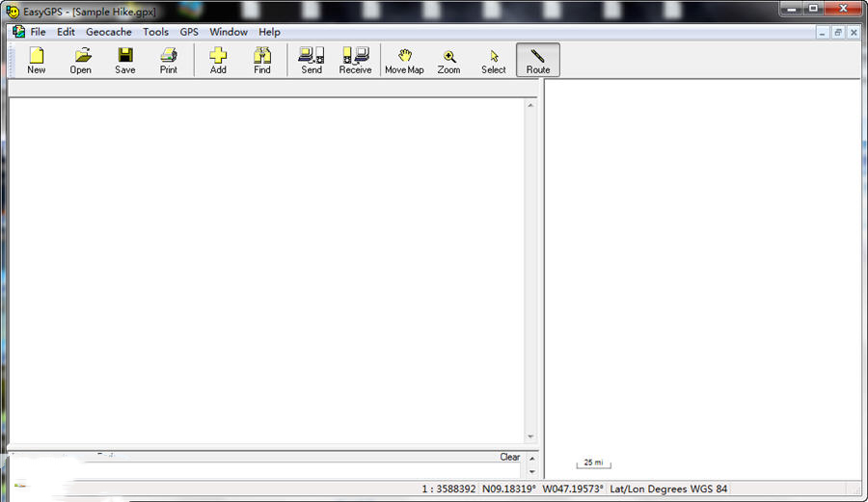Click the lower pane scroll down arrow
The width and height of the screenshot is (868, 502).
(532, 471)
